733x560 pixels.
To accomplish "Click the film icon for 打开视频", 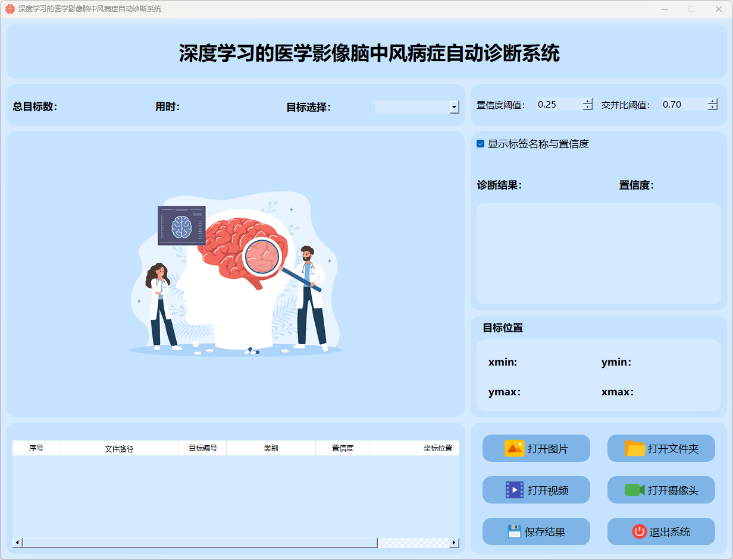I will [514, 490].
